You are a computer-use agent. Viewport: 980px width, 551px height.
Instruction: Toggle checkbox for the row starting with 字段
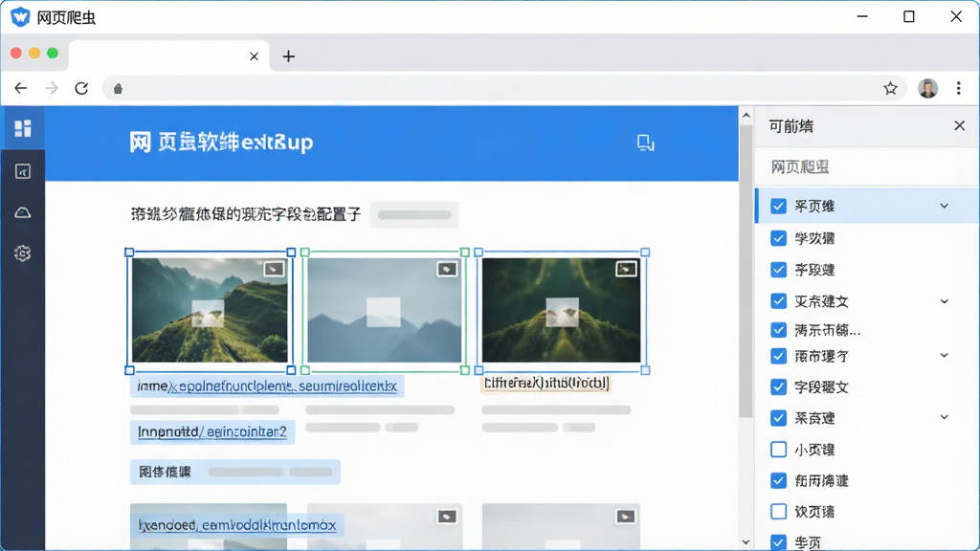click(778, 386)
